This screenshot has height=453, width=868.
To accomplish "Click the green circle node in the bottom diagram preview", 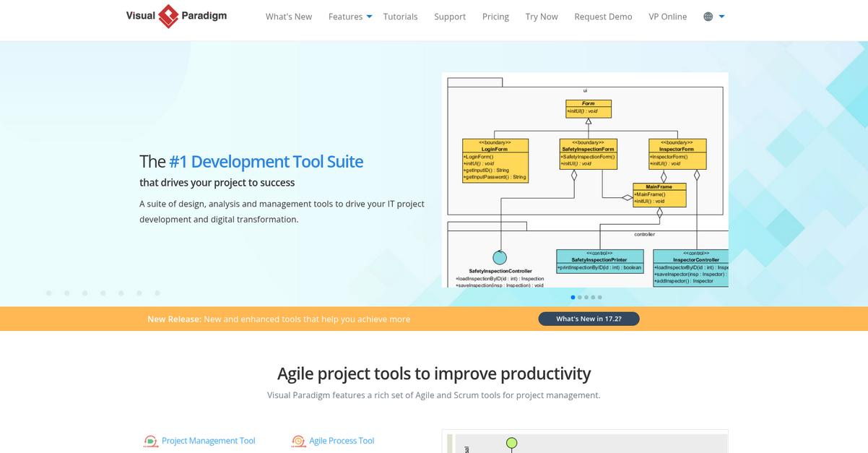I will click(512, 443).
